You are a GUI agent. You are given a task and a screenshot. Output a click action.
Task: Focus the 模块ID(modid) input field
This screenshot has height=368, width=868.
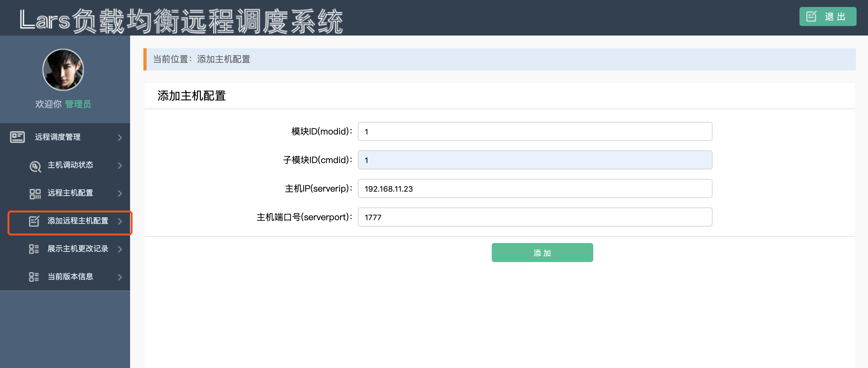pos(535,131)
